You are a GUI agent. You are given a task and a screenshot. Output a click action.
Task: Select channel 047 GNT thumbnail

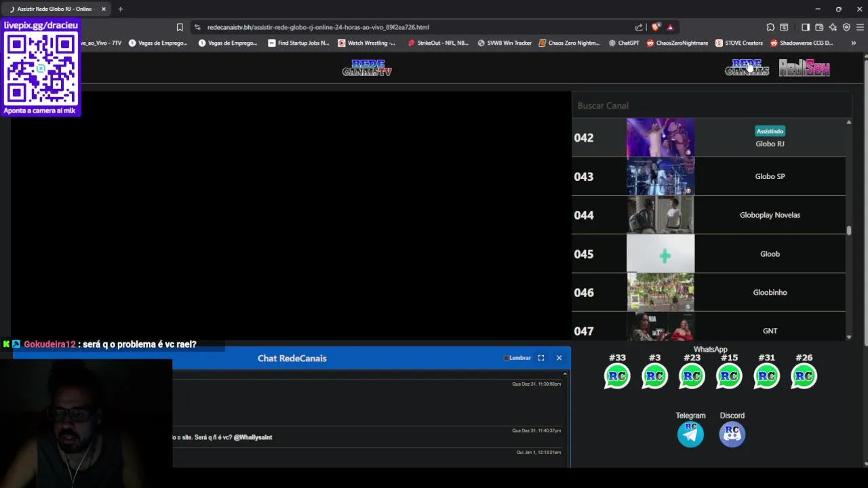(x=660, y=327)
